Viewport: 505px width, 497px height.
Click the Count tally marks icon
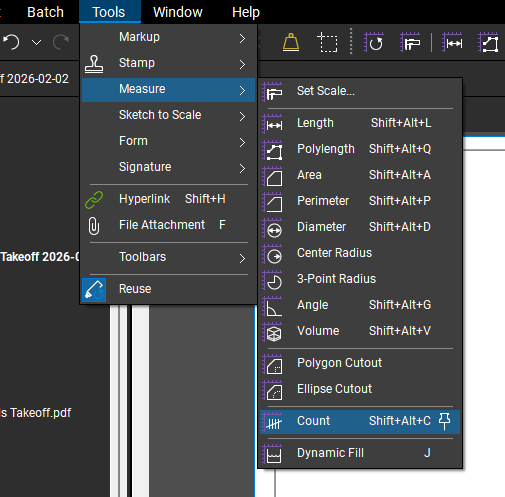click(273, 422)
